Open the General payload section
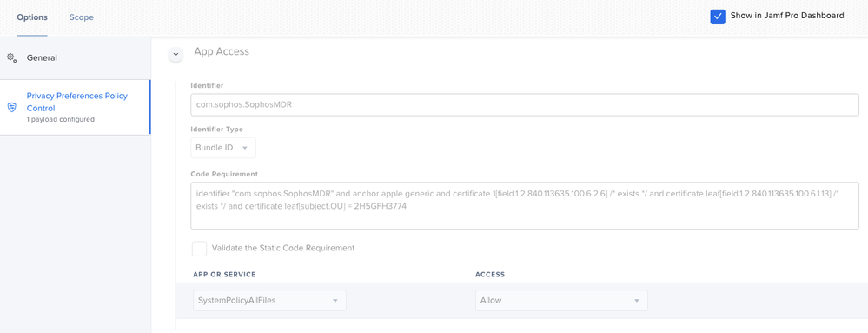 pyautogui.click(x=75, y=57)
